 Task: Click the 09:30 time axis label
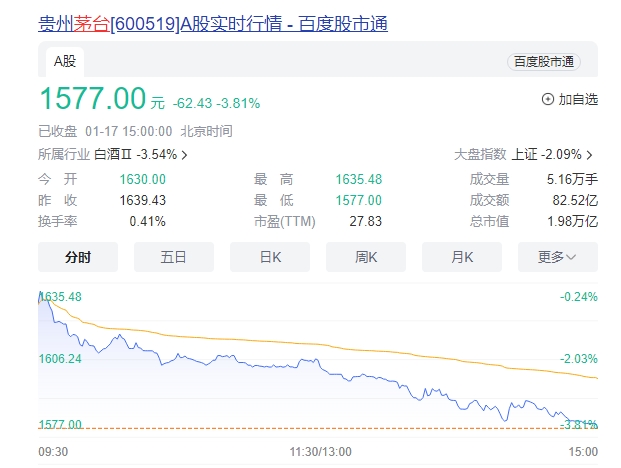pos(53,452)
